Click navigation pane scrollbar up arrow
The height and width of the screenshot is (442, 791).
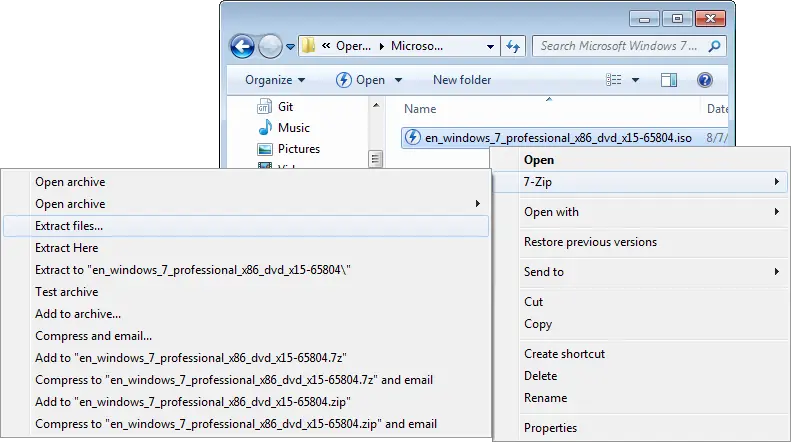point(376,105)
